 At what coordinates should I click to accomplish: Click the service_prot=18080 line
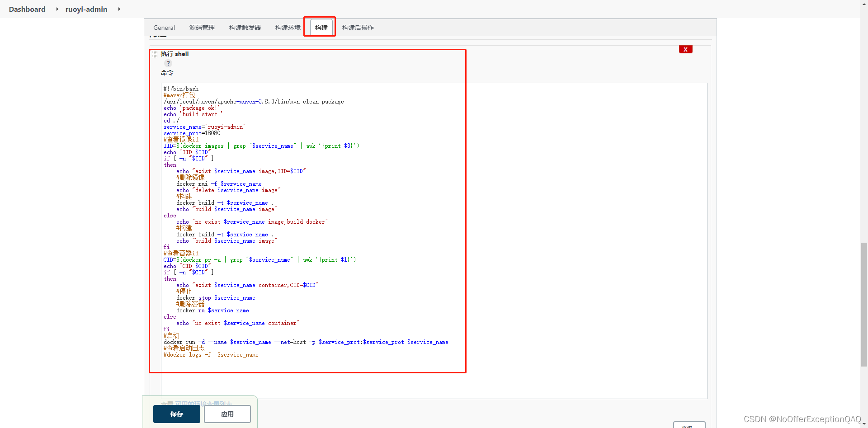point(192,133)
